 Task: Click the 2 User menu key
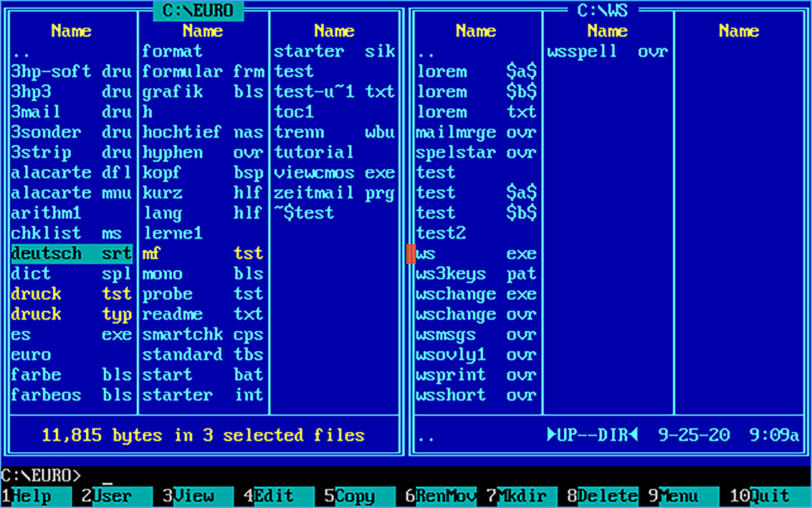[112, 496]
